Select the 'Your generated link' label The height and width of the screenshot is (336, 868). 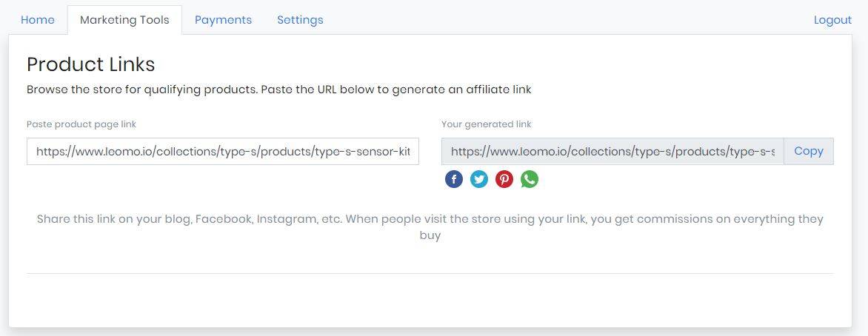pyautogui.click(x=486, y=124)
